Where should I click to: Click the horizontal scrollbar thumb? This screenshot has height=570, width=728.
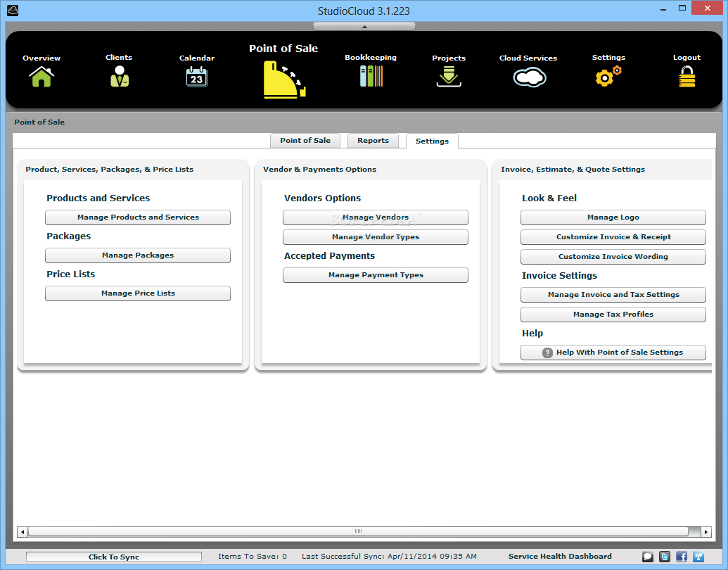[x=358, y=531]
